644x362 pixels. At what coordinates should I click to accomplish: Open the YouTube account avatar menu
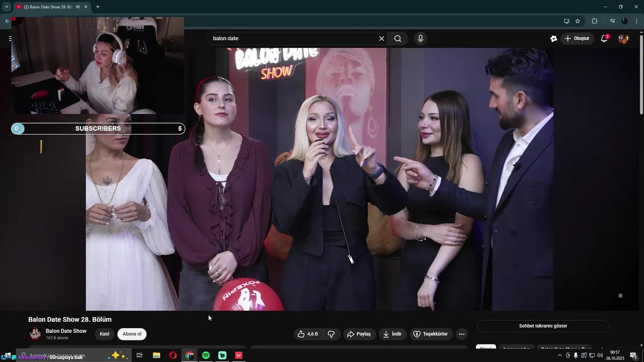click(623, 39)
